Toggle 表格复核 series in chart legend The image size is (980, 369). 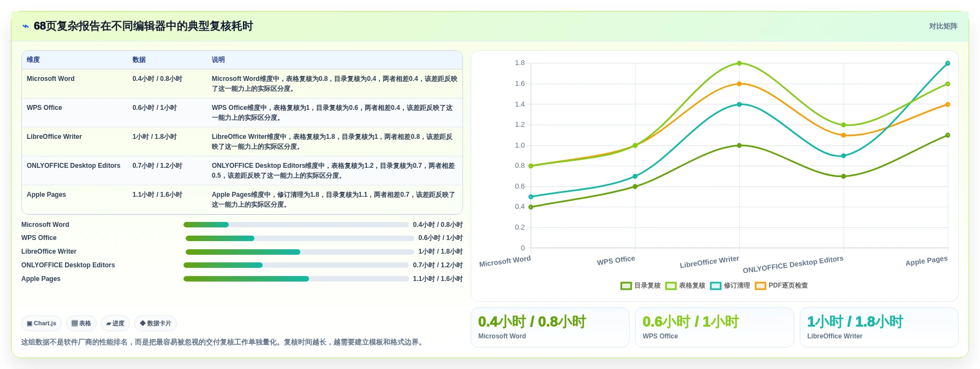click(x=685, y=285)
